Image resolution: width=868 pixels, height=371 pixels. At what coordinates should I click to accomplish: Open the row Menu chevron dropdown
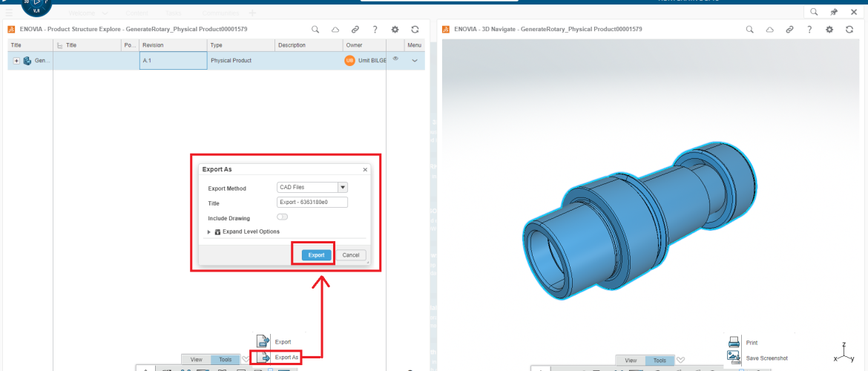tap(414, 60)
